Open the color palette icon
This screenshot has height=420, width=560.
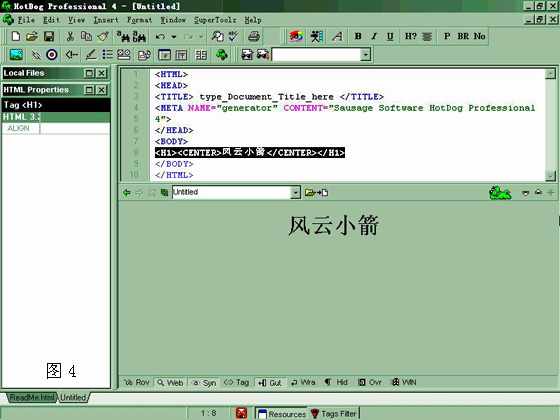click(x=296, y=36)
